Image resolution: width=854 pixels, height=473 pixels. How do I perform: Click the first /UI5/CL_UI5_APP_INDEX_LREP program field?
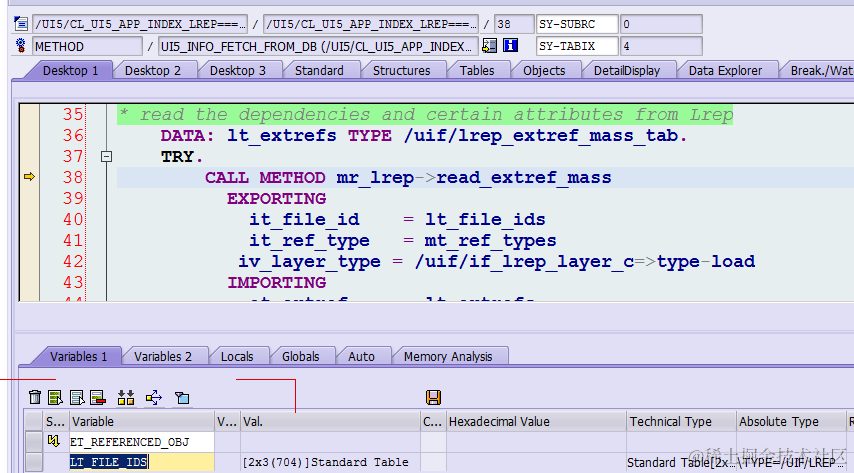[x=140, y=24]
